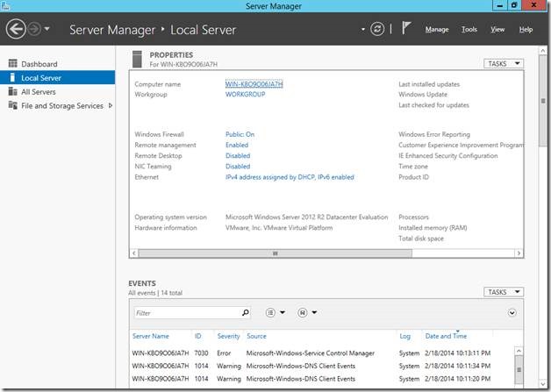
Task: Open the Manage menu
Action: coord(437,30)
